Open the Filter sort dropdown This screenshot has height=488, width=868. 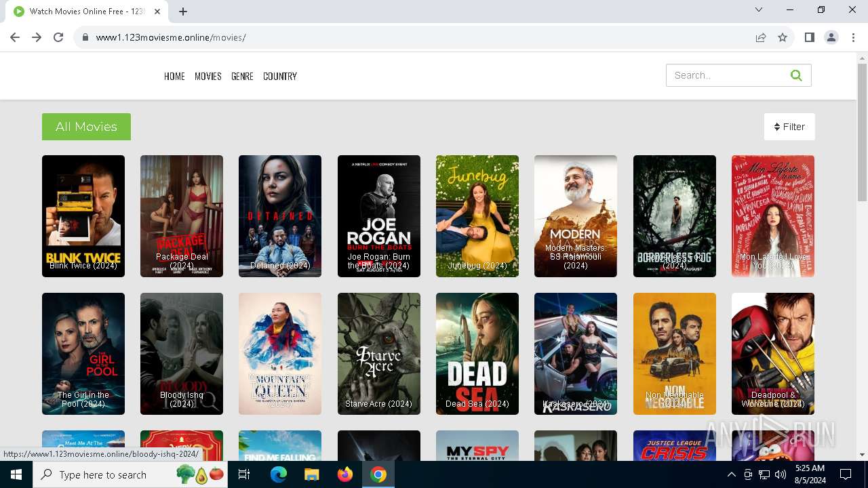coord(789,127)
